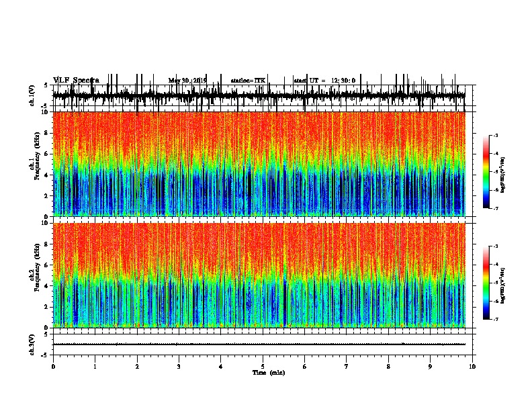Click the time axis tick label '1'
Image resolution: width=532 pixels, height=411 pixels.
tap(95, 367)
